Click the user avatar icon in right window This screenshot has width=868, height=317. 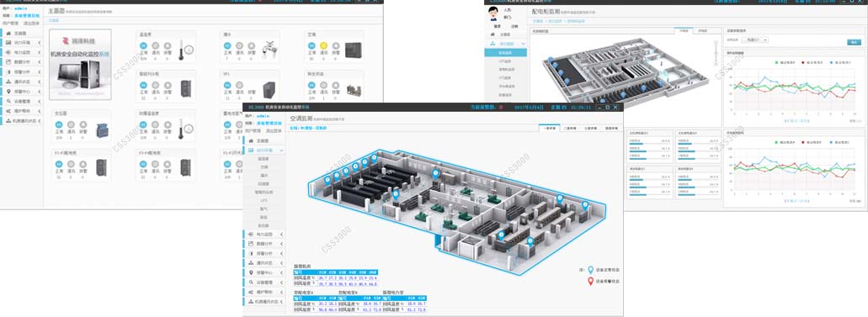point(493,13)
